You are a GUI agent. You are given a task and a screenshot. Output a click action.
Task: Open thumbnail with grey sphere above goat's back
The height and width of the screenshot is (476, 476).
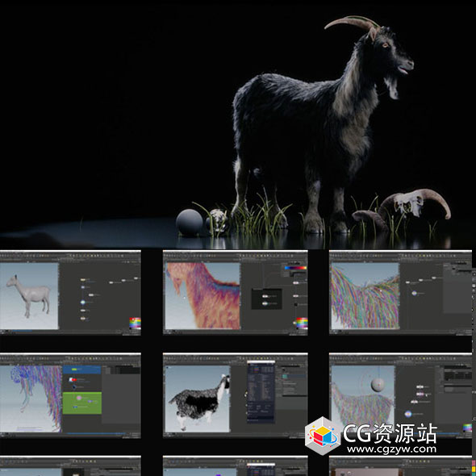(400, 395)
